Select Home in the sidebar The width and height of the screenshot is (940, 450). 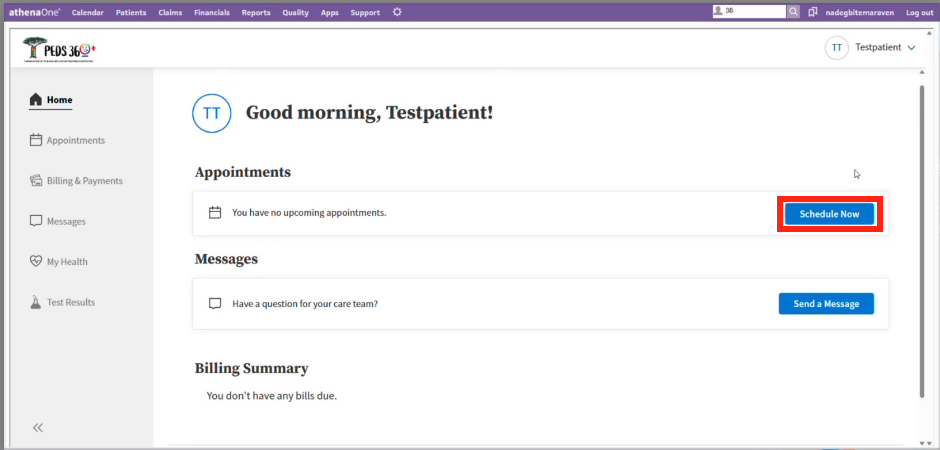pyautogui.click(x=59, y=100)
